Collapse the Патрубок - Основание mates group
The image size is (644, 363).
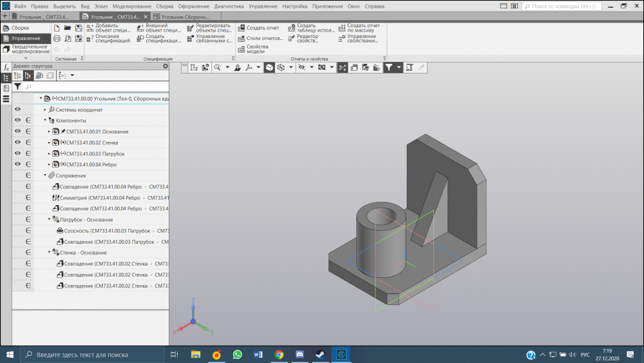(x=49, y=219)
